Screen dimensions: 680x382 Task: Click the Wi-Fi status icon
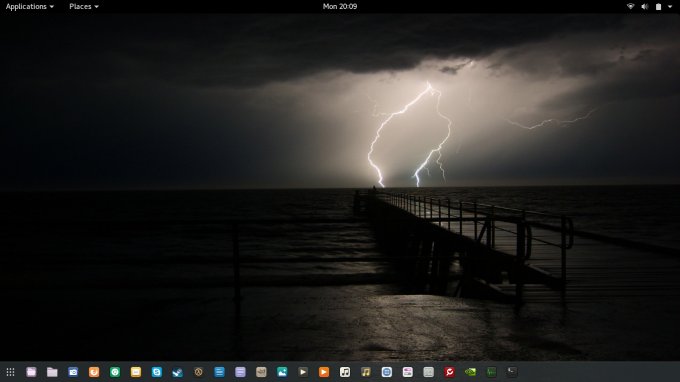(x=631, y=7)
